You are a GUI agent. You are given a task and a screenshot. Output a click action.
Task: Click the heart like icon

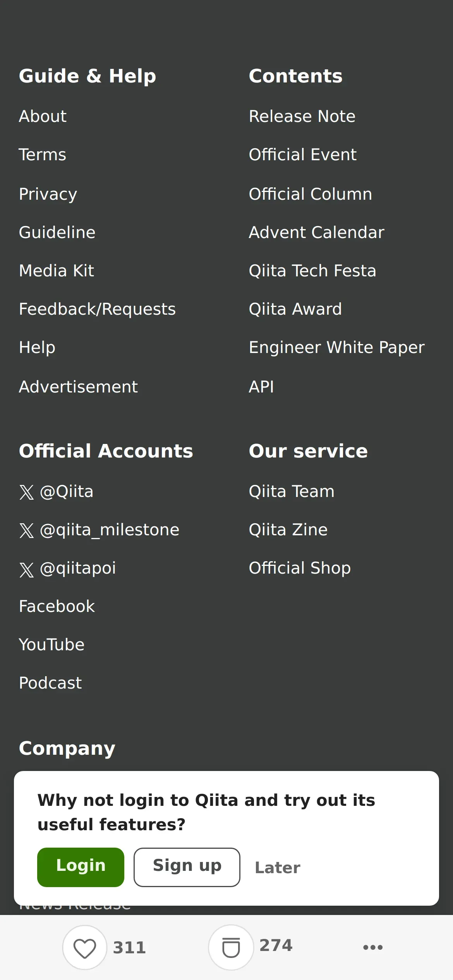click(85, 947)
